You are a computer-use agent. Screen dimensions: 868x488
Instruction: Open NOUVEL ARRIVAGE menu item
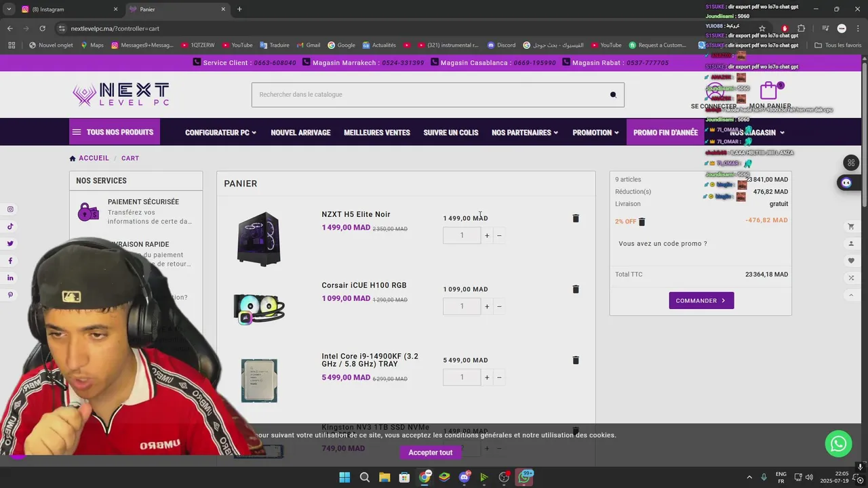click(300, 133)
